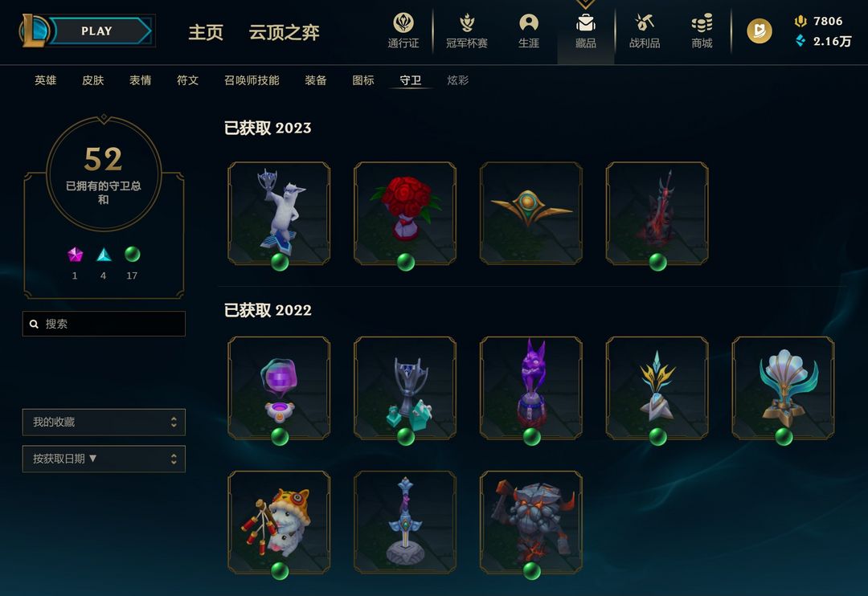Open the 商城 store icon
The height and width of the screenshot is (596, 868).
pos(702,23)
